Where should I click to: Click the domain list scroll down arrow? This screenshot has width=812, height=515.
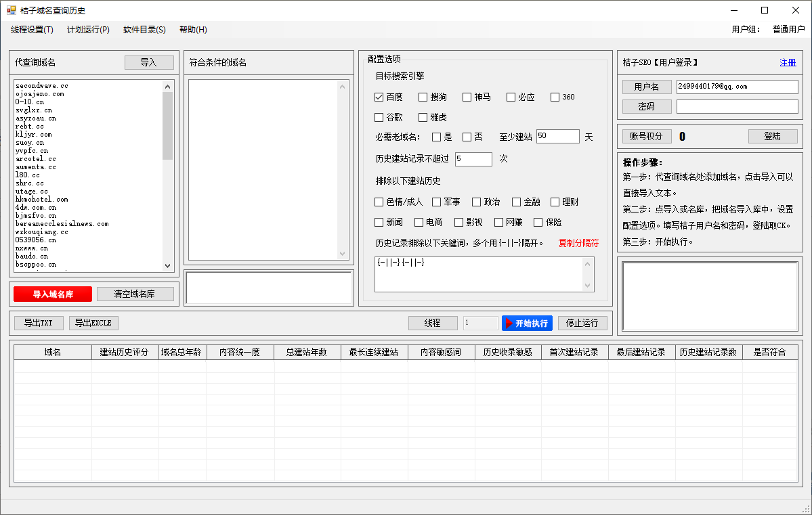point(167,265)
